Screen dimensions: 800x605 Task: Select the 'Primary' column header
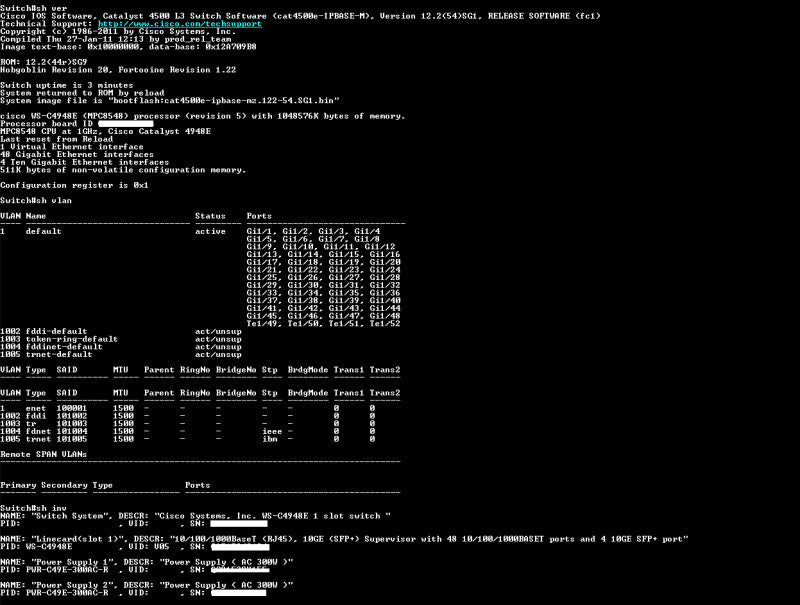tap(18, 485)
